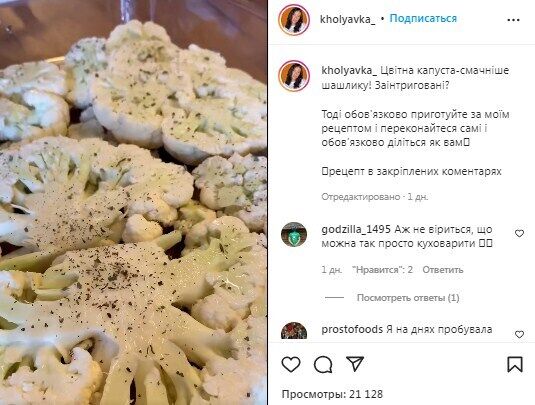The image size is (535, 405).
Task: Expand Посмотреть ответы (1) replies
Action: point(408,298)
